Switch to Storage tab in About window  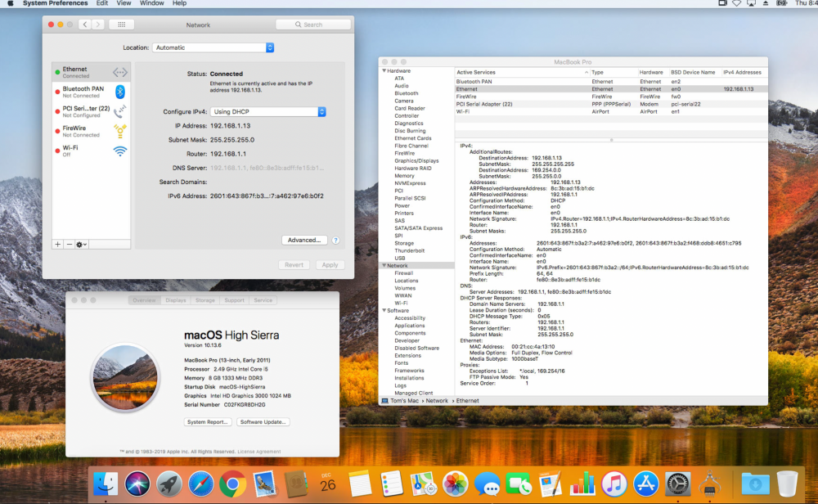[x=205, y=300]
